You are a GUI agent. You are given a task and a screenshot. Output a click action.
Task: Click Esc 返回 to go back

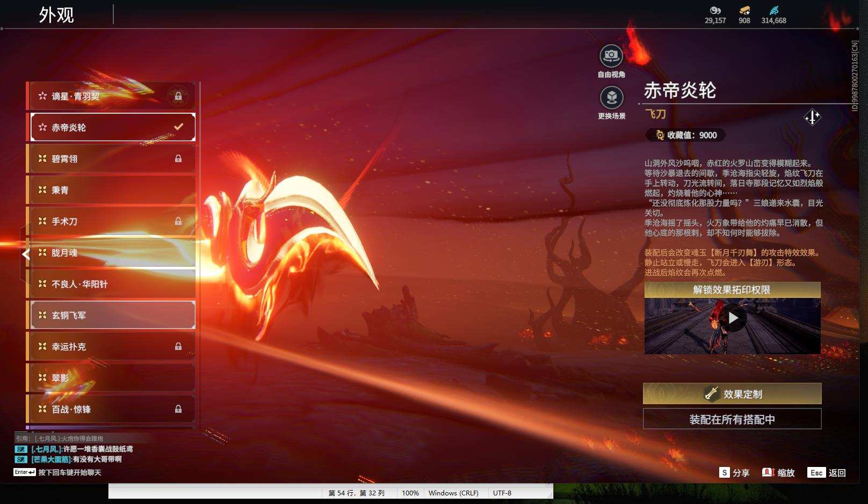pos(827,473)
